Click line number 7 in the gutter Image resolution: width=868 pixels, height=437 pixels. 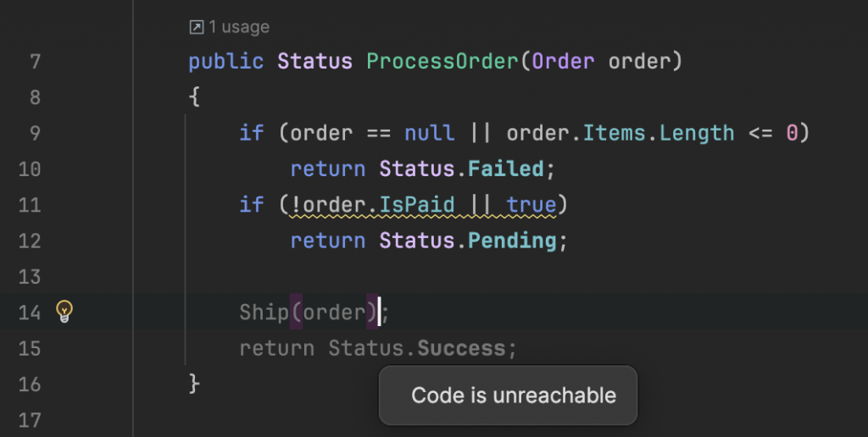pos(35,62)
